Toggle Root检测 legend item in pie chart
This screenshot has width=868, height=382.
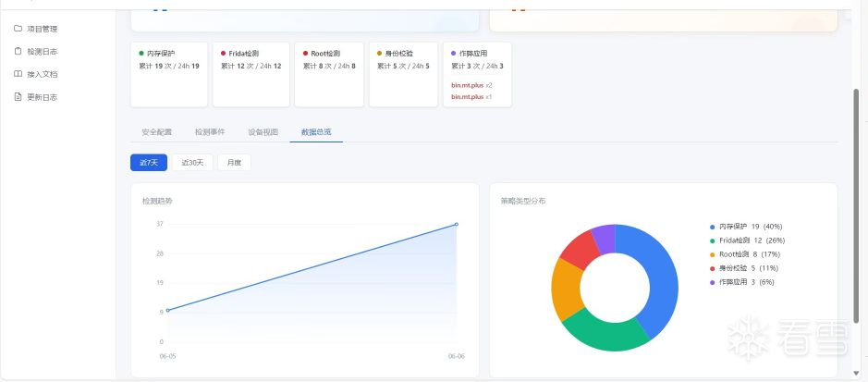coord(744,254)
